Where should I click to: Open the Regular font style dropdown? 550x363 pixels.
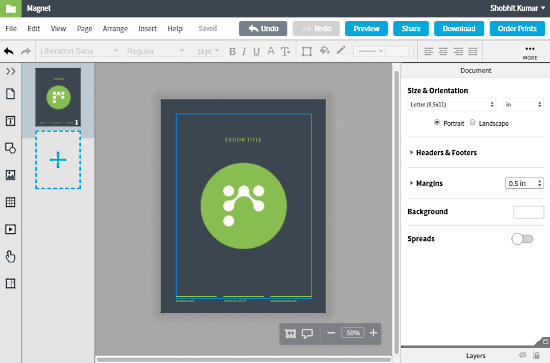(156, 51)
